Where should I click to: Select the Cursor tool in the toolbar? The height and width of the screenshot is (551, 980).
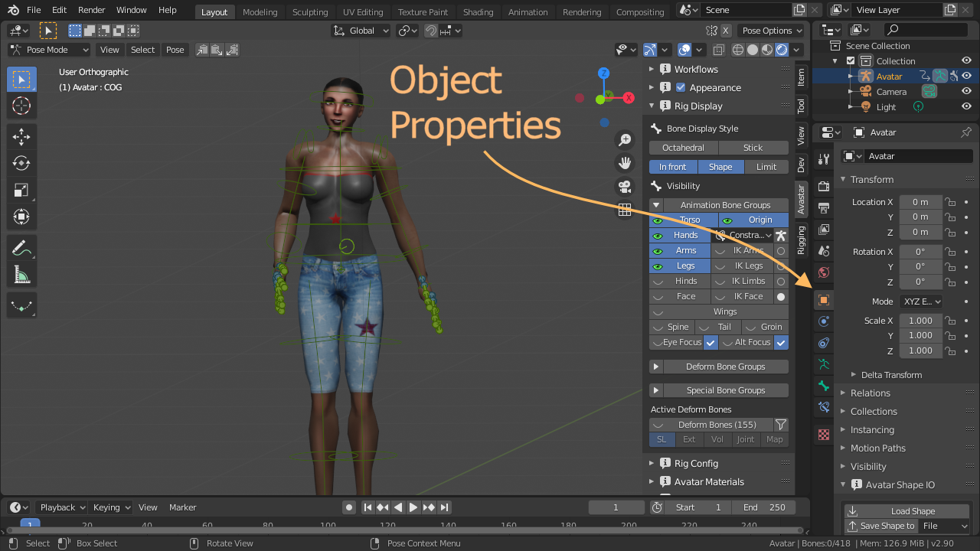point(21,106)
